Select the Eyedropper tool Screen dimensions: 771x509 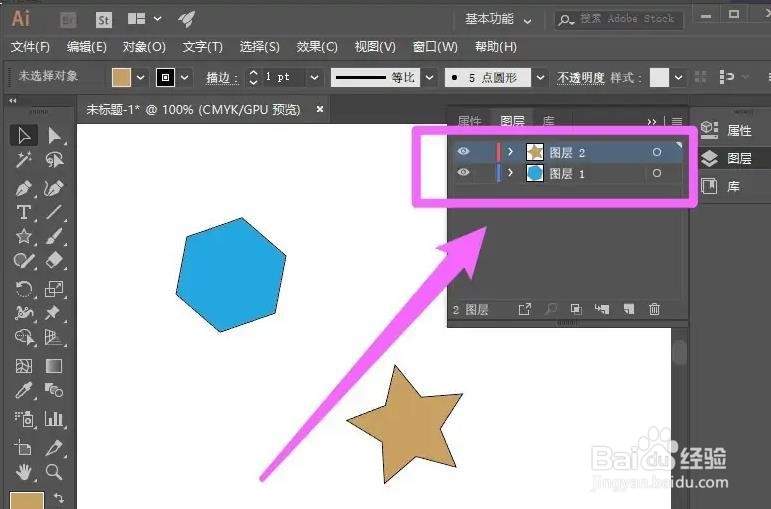[24, 390]
